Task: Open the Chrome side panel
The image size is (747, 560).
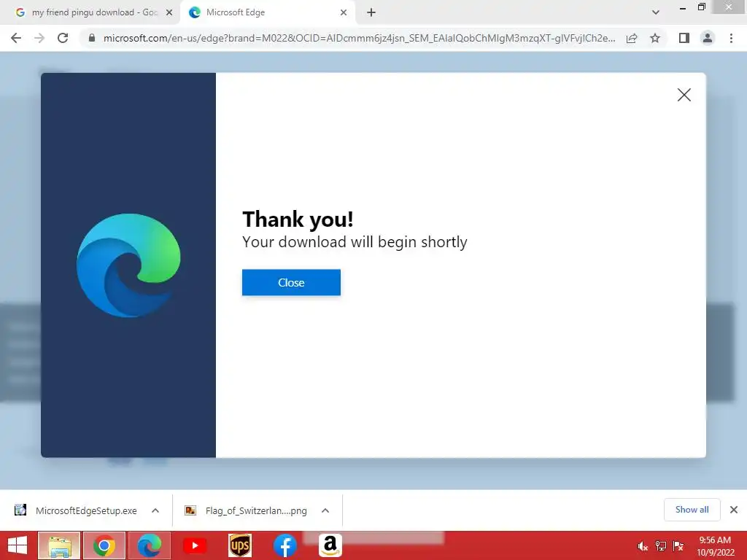Action: 684,38
